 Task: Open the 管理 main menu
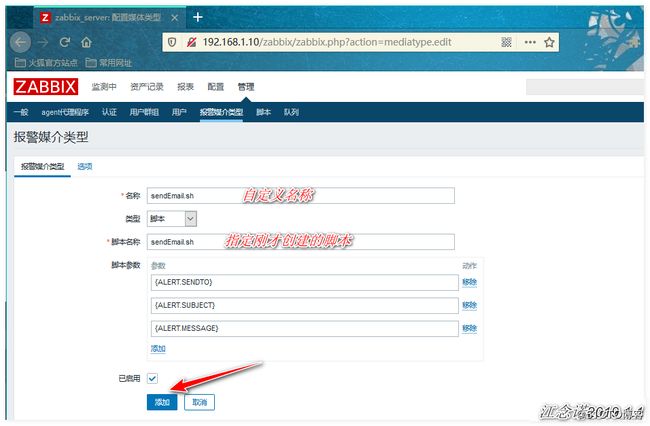click(246, 87)
